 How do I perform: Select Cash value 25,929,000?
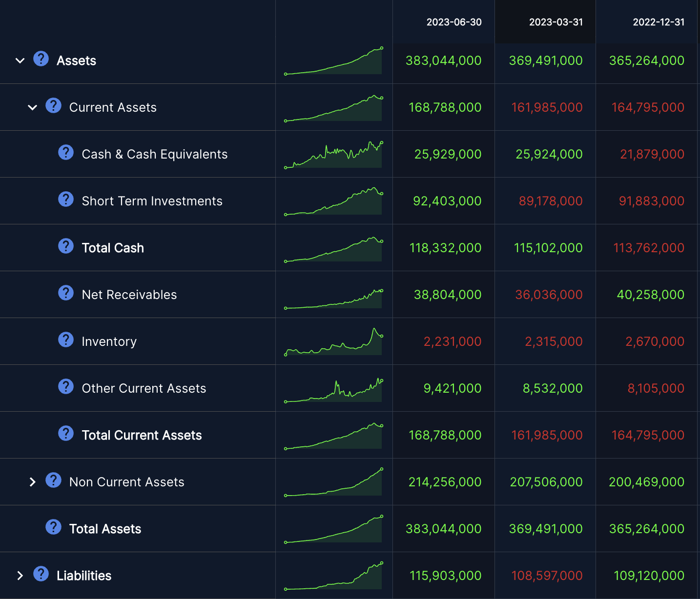448,154
